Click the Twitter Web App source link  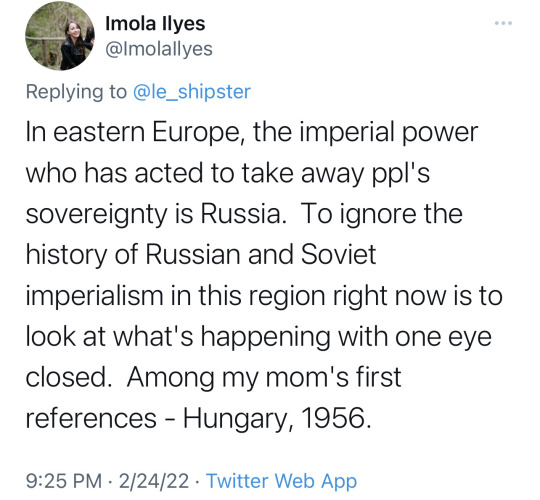(x=281, y=481)
